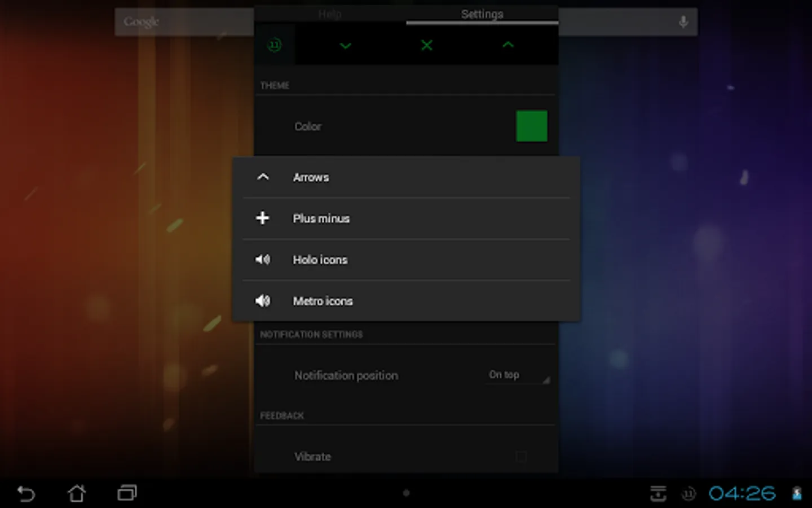This screenshot has height=508, width=812.
Task: Switch to the Settings tab
Action: 482,14
